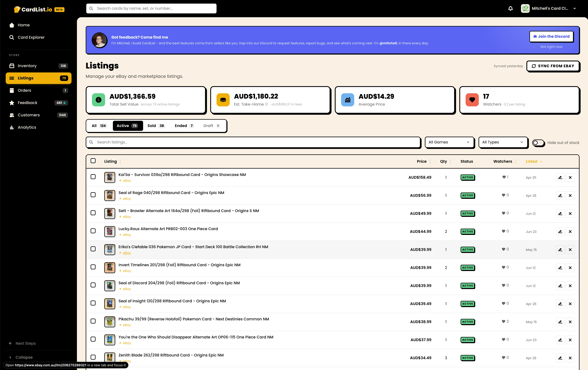The height and width of the screenshot is (370, 588).
Task: Edit the Sett - Brawler listing
Action: (560, 214)
